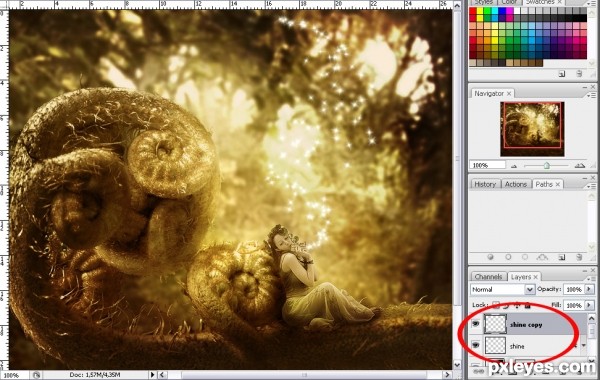
Task: Select the shine copy layer thumbnail
Action: tap(495, 324)
